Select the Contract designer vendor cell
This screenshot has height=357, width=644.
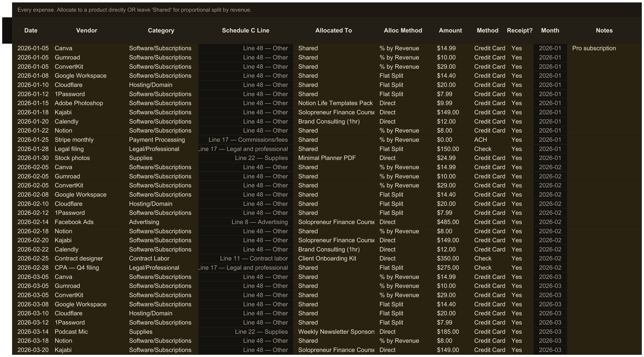[87, 258]
